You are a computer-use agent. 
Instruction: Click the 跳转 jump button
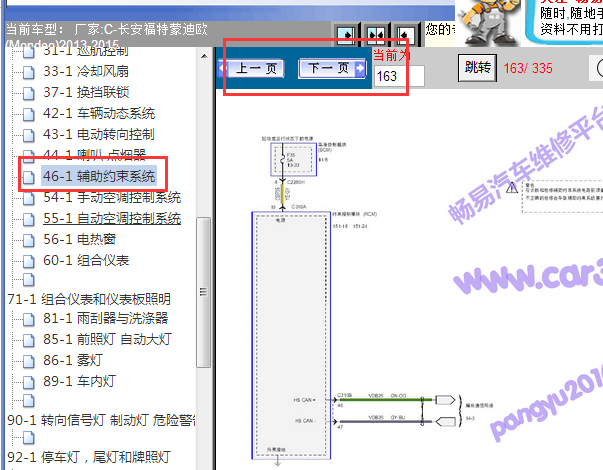477,68
